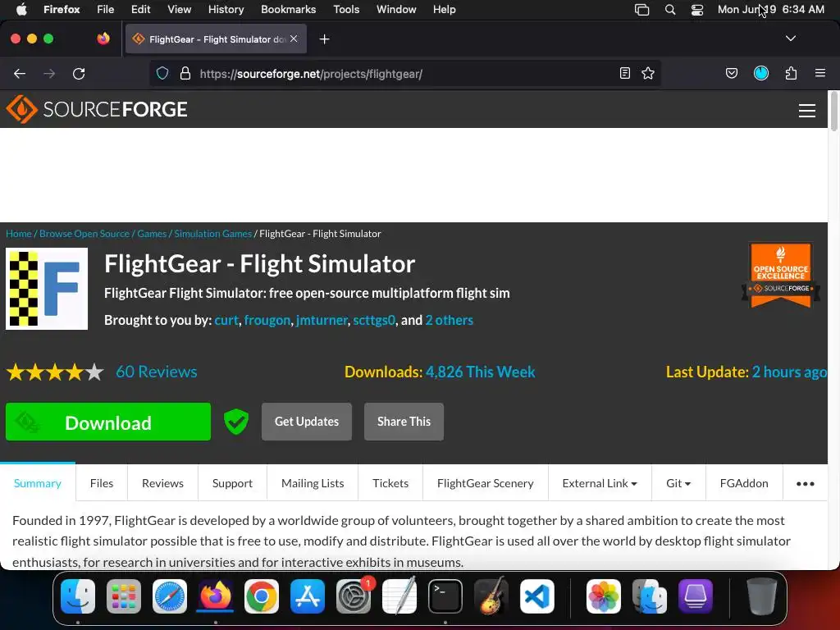
Task: Select the Summary tab
Action: 38,483
